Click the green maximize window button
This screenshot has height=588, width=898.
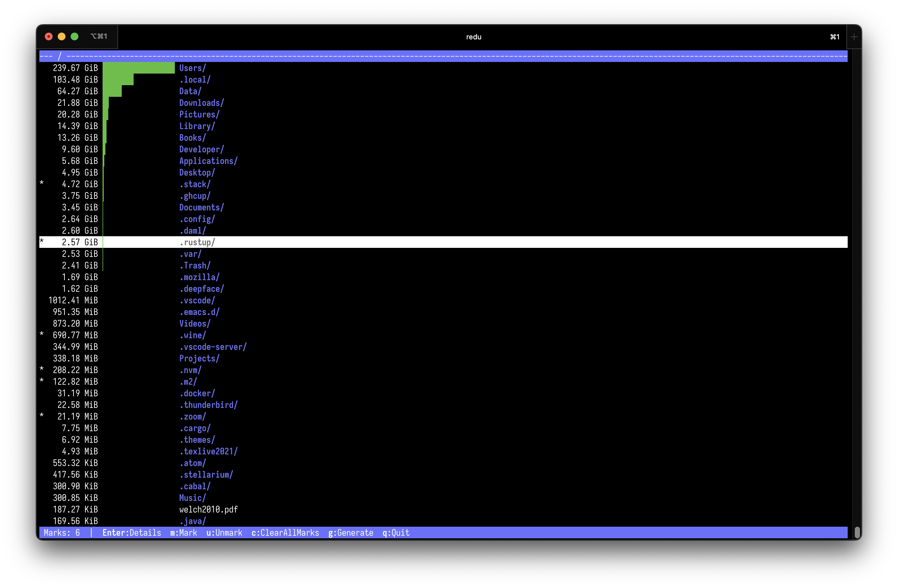tap(75, 36)
